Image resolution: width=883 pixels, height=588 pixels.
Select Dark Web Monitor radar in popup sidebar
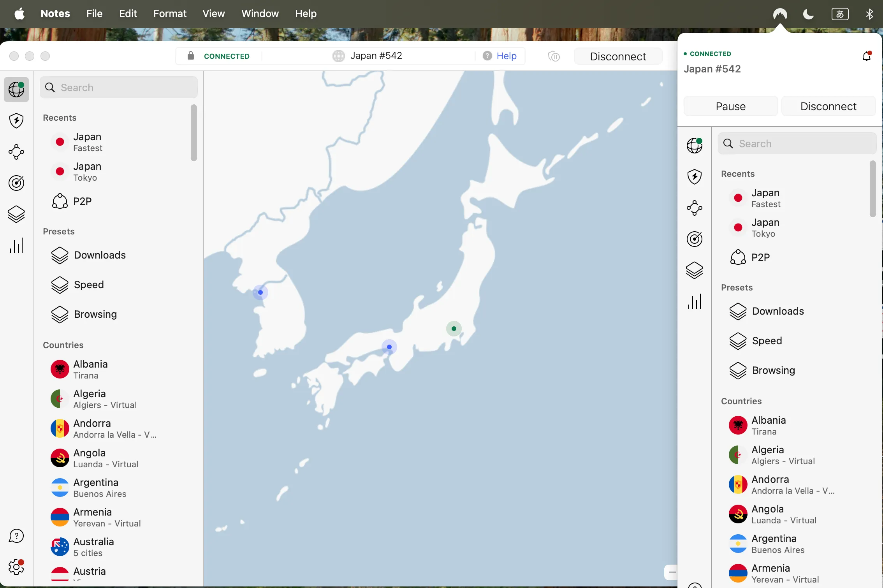point(695,239)
